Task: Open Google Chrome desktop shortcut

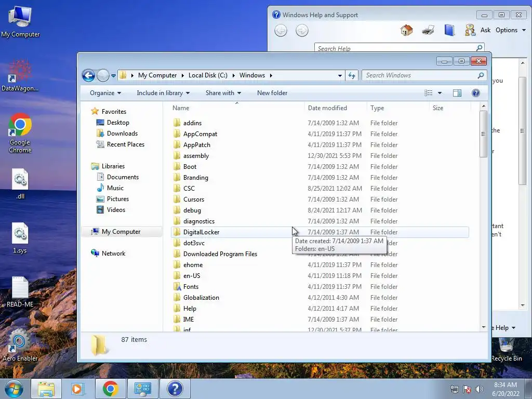Action: click(x=20, y=133)
